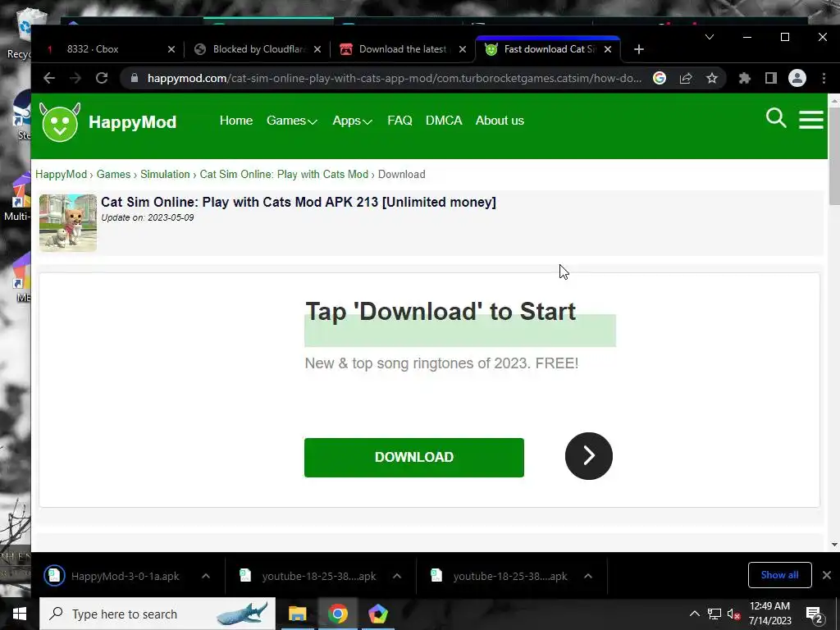Open options for HappyMod-3-0-1a.apk download
840x630 pixels.
(x=206, y=576)
